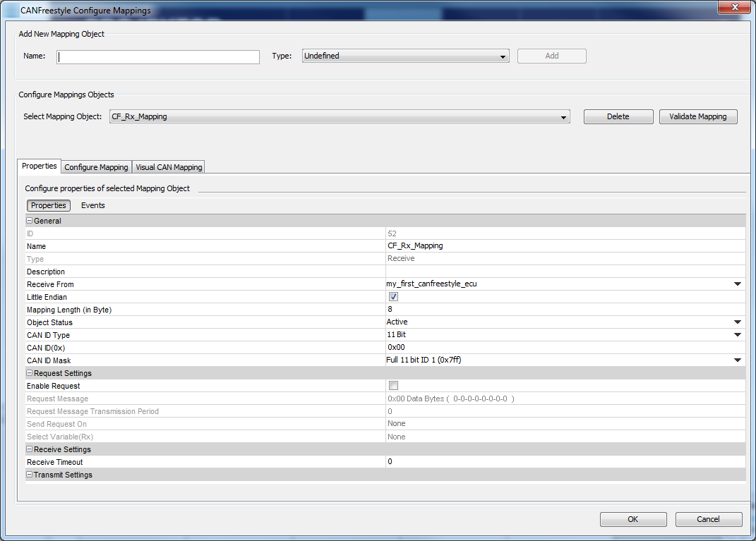Close the Configure Mappings dialog window

[734, 8]
